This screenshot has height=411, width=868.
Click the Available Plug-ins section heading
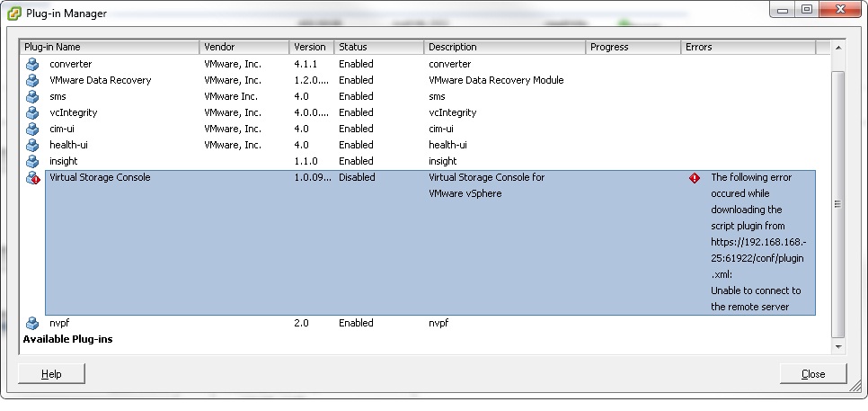pyautogui.click(x=67, y=339)
